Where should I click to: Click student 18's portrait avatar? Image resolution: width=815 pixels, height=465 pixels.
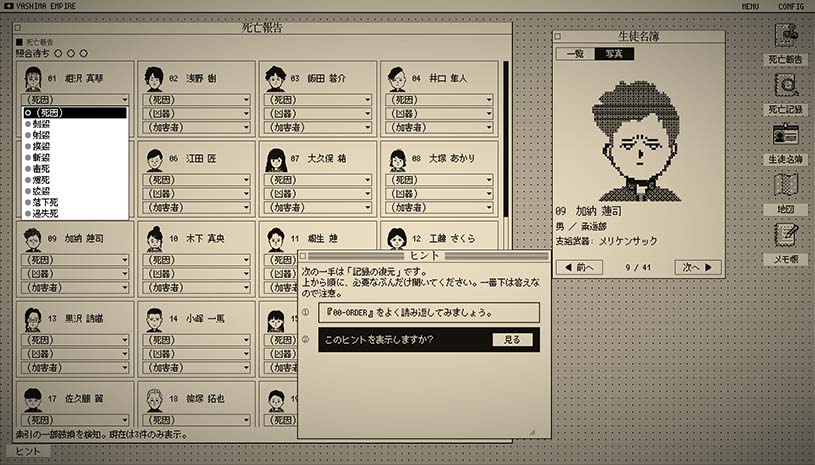coord(154,400)
